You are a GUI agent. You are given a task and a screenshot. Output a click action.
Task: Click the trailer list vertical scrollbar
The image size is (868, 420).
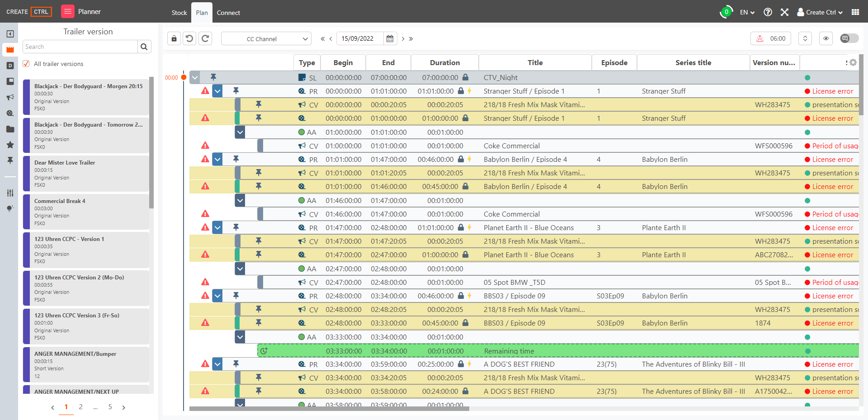tap(151, 142)
